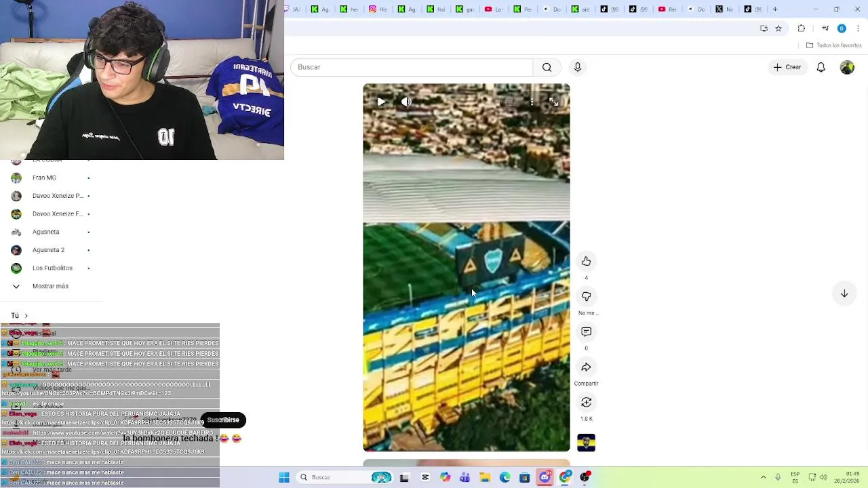Screen dimensions: 868x488
Task: Open the remix icon showing 1.8 K
Action: (587, 402)
